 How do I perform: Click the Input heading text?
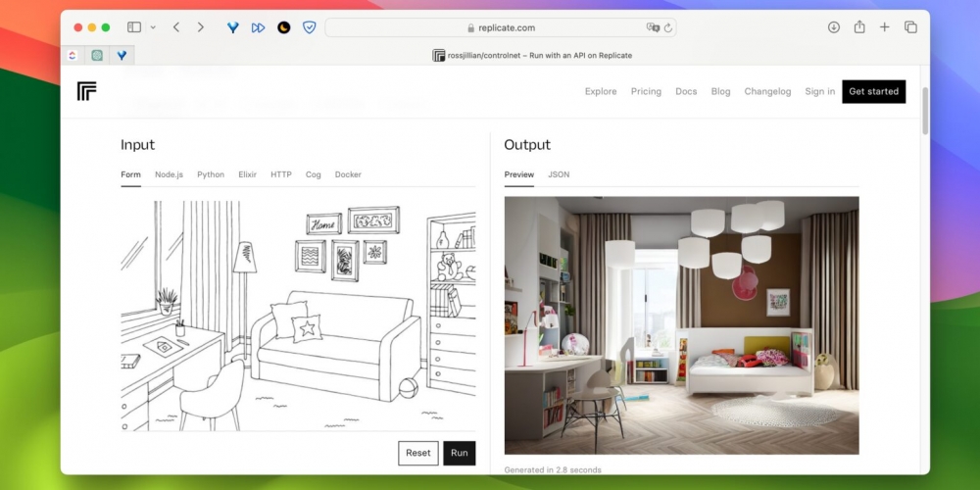pyautogui.click(x=137, y=145)
